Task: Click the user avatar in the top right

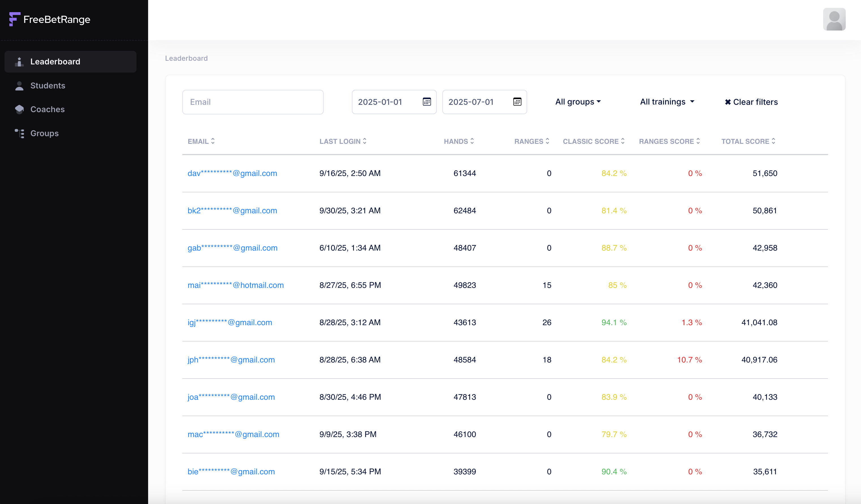Action: click(x=834, y=19)
